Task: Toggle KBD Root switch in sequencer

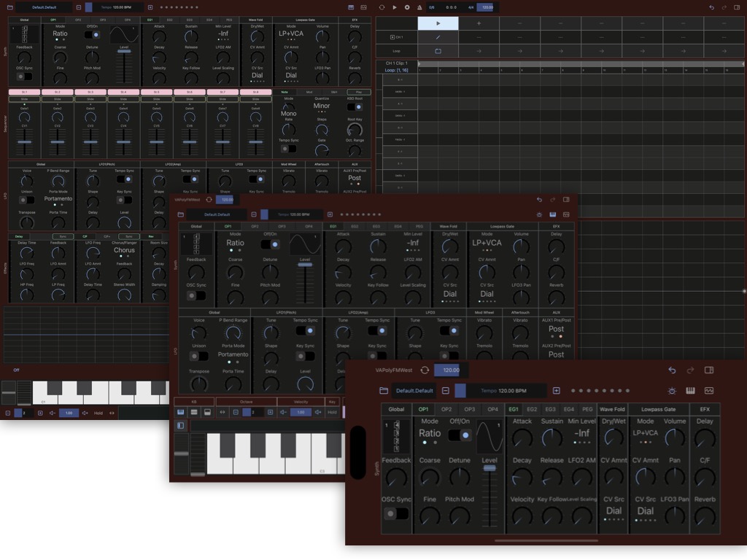Action: tap(355, 107)
